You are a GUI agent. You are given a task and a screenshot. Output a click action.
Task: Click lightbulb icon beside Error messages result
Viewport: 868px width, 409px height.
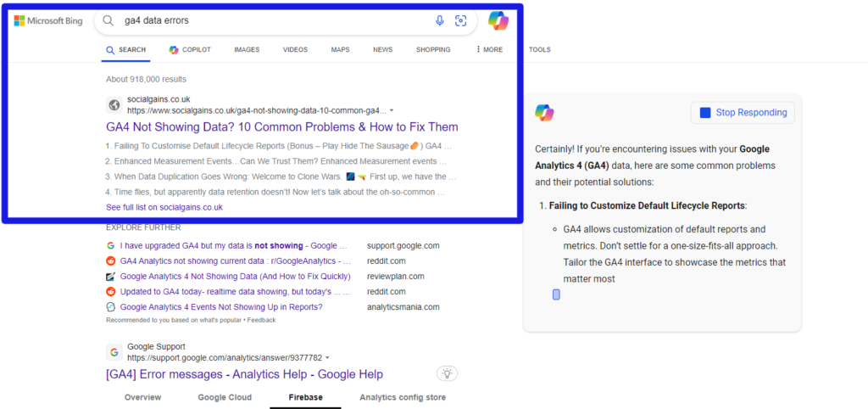(448, 373)
